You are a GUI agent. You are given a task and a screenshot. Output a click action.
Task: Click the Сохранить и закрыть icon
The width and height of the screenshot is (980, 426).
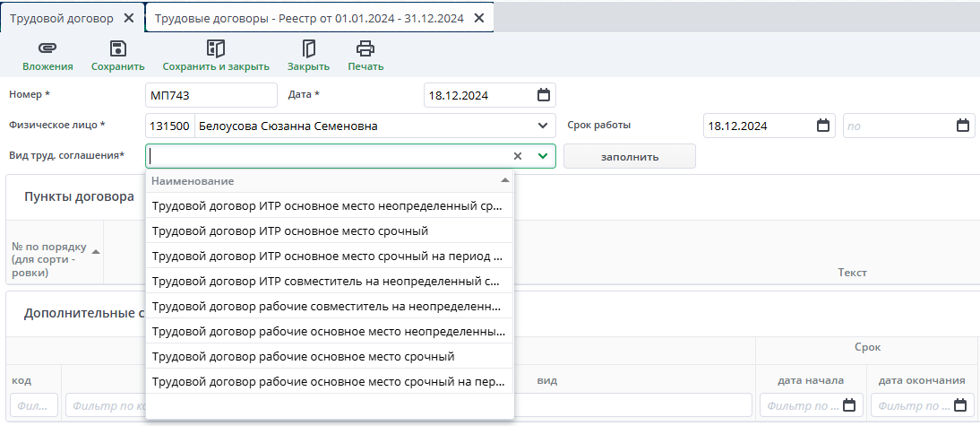tap(216, 49)
